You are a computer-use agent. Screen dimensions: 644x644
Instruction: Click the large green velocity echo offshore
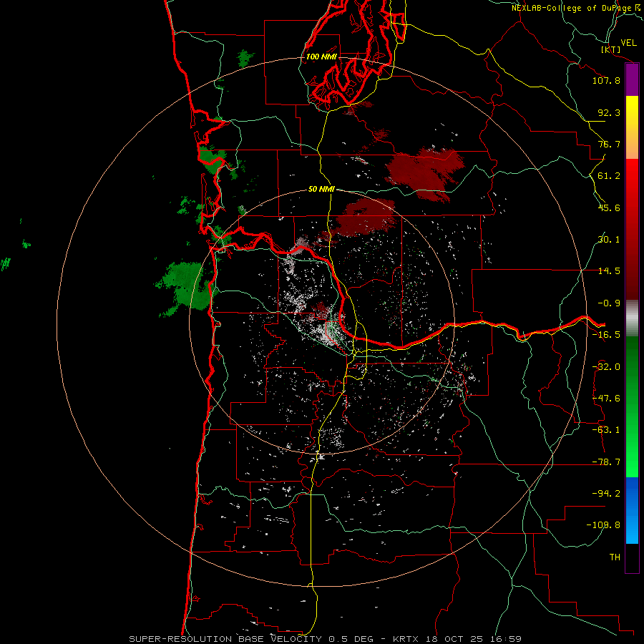185,286
